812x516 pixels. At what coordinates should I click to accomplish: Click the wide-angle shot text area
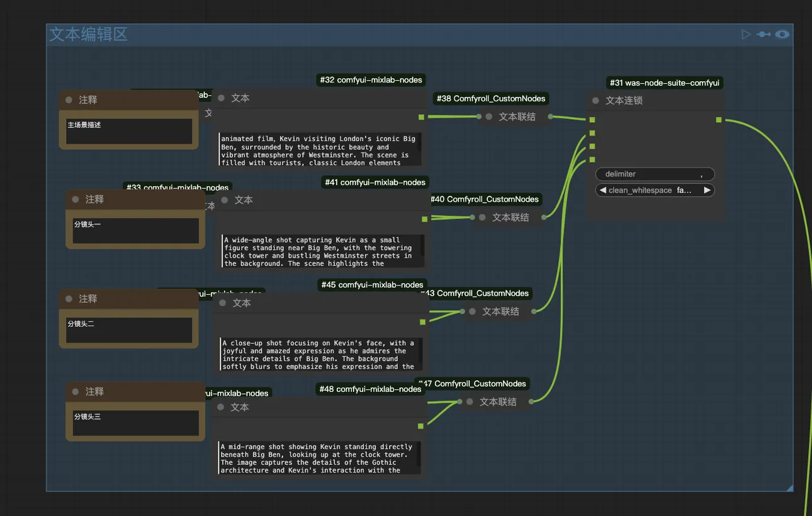point(321,251)
